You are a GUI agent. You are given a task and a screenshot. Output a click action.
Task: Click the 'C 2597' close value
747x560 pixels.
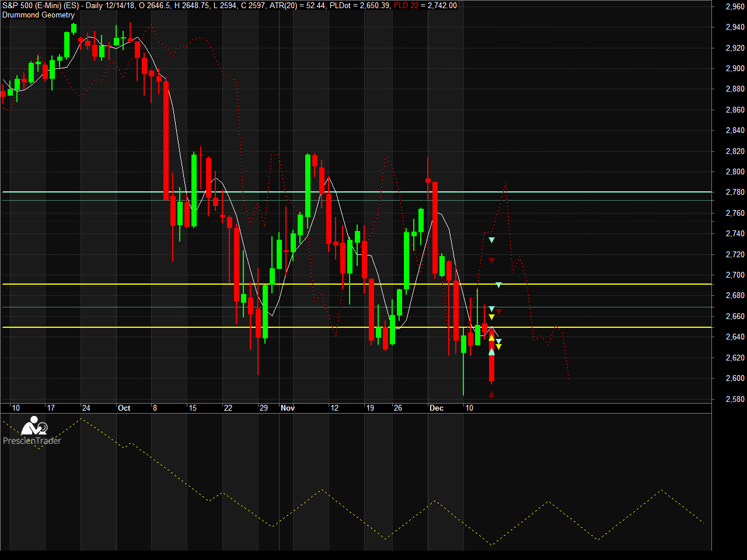253,5
